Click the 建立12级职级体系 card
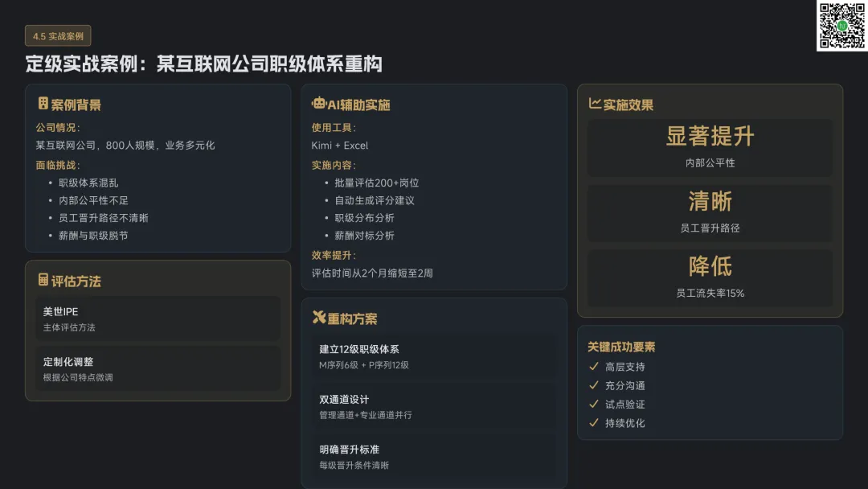Viewport: 868px width, 489px height. tap(434, 356)
